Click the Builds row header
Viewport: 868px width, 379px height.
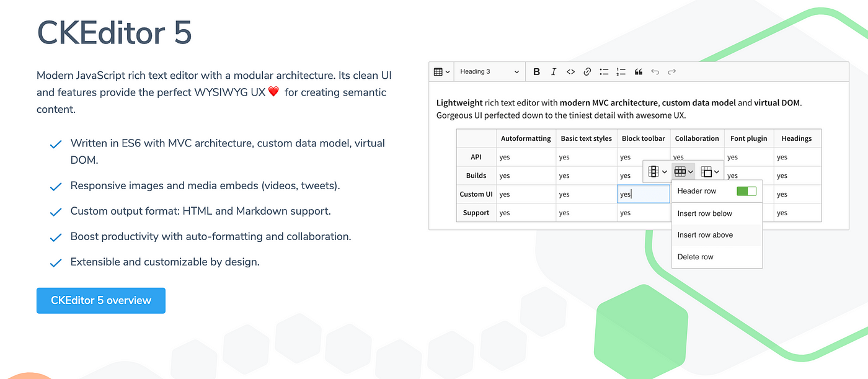pyautogui.click(x=476, y=176)
